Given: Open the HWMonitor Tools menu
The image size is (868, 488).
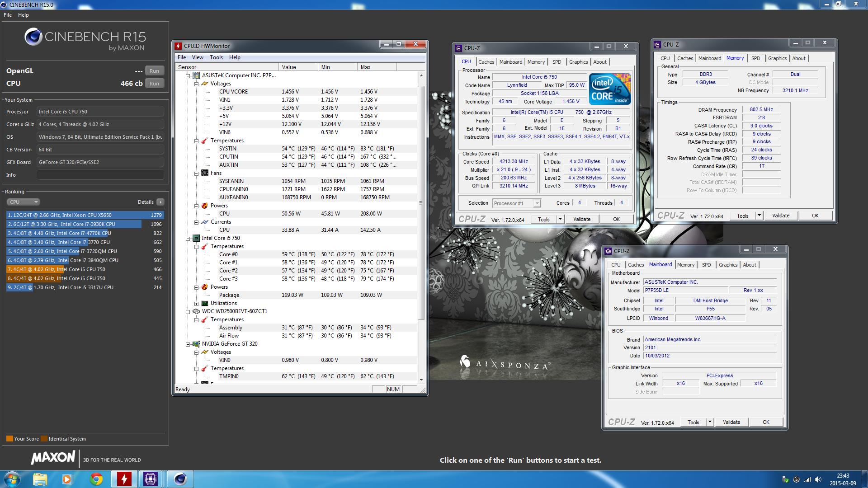Looking at the screenshot, I should pyautogui.click(x=216, y=57).
